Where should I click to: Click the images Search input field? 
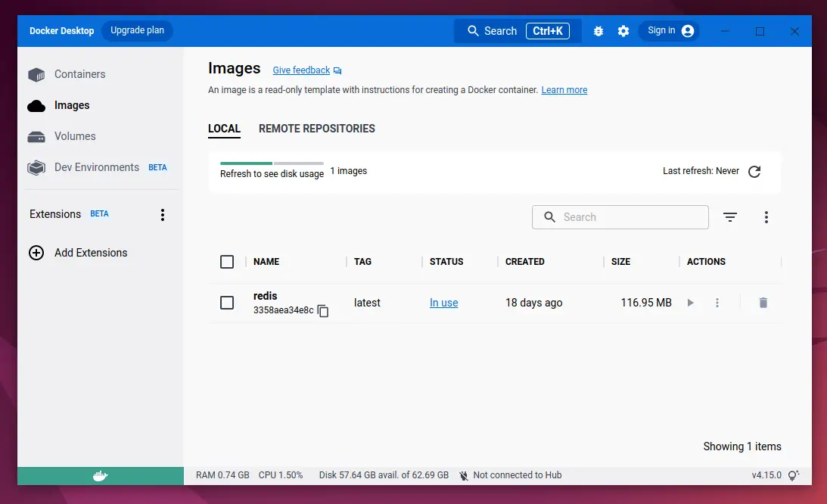pyautogui.click(x=620, y=217)
